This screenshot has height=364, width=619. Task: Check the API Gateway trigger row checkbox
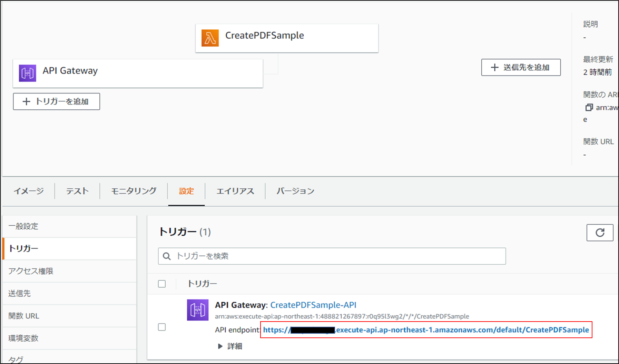pos(161,327)
